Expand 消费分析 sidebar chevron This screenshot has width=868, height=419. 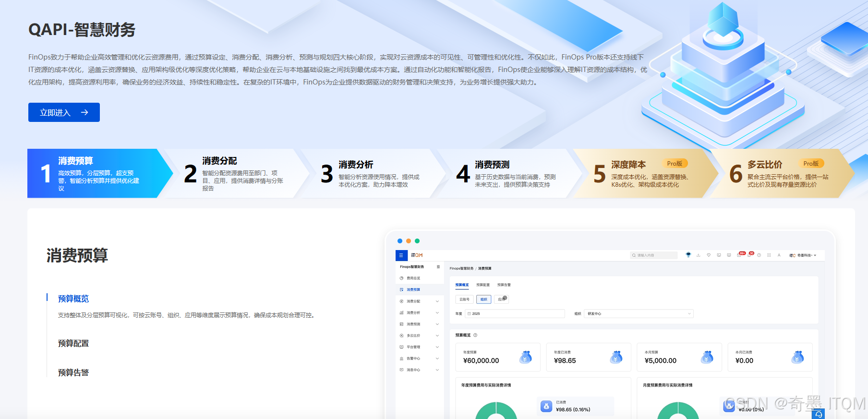tap(437, 313)
